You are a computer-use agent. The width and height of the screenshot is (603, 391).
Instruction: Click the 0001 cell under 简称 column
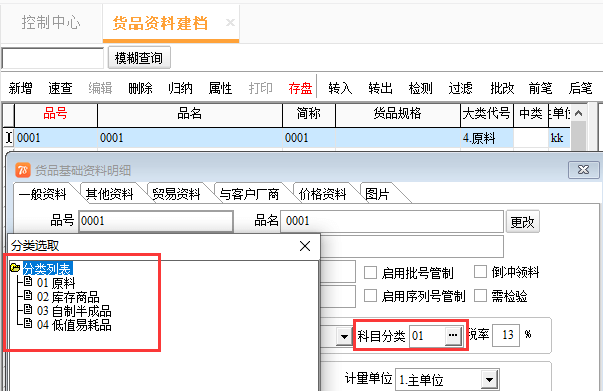click(x=309, y=138)
